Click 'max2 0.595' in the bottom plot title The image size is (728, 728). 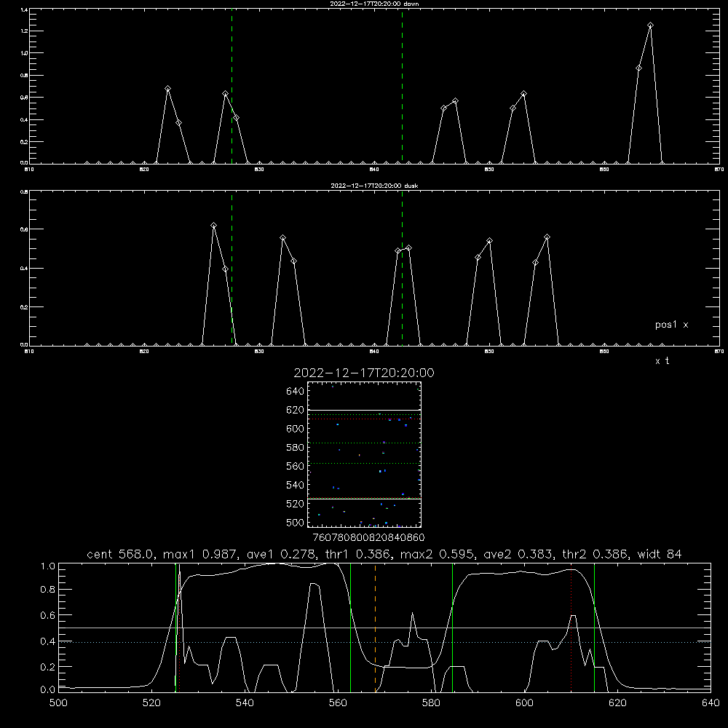436,554
